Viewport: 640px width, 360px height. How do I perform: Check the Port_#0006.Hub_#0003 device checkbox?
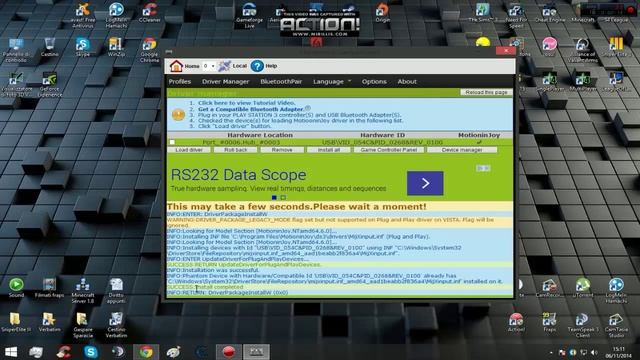click(172, 142)
